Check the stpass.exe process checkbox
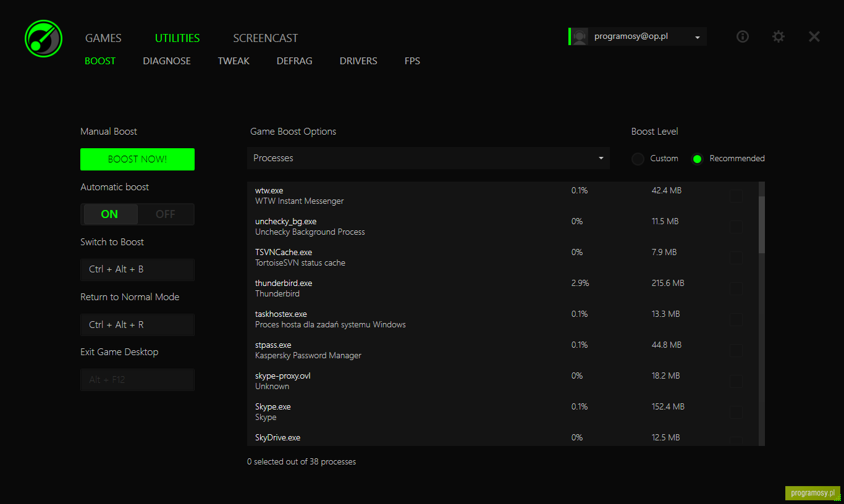This screenshot has width=844, height=504. point(736,351)
